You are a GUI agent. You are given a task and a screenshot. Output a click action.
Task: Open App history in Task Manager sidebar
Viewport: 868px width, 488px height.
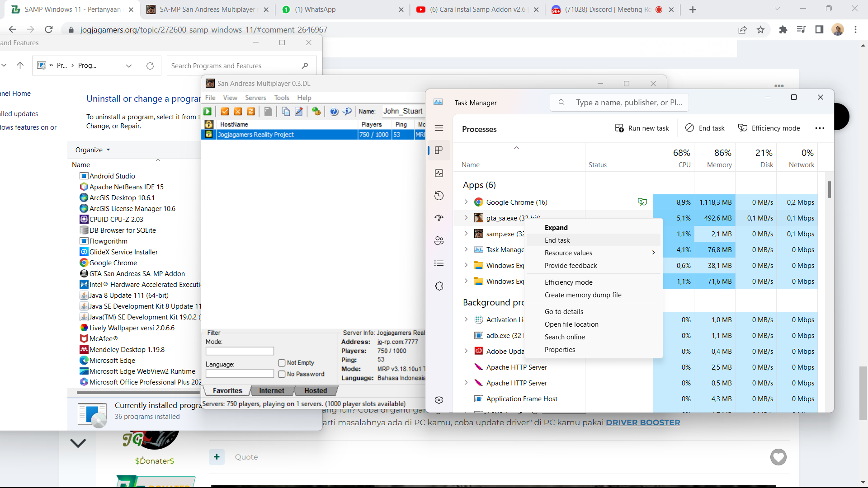pos(439,196)
